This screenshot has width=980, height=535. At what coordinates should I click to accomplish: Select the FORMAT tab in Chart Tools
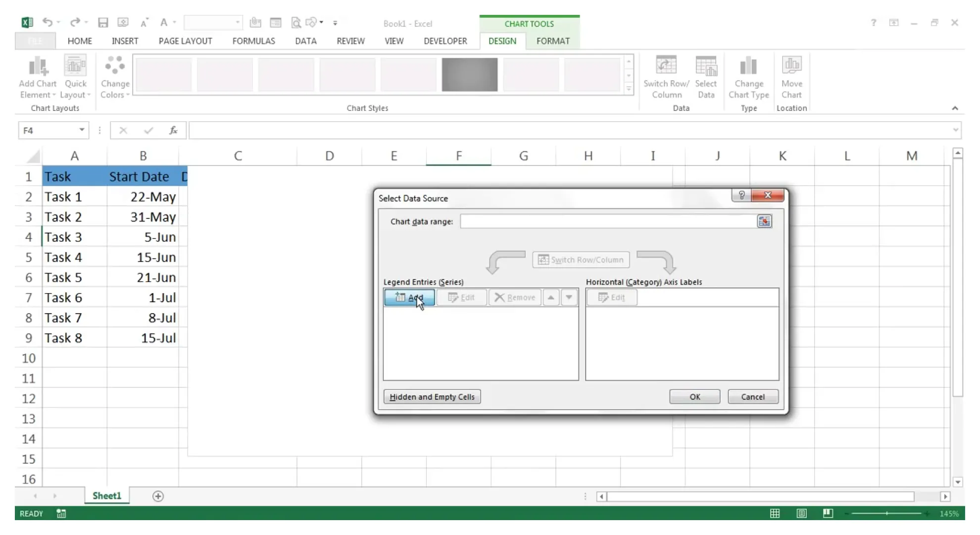point(553,41)
